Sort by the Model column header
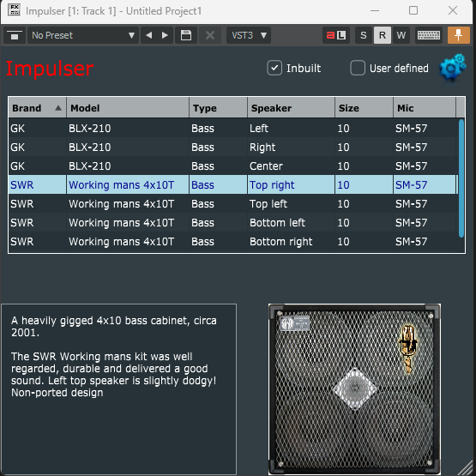This screenshot has height=476, width=476. [x=128, y=108]
